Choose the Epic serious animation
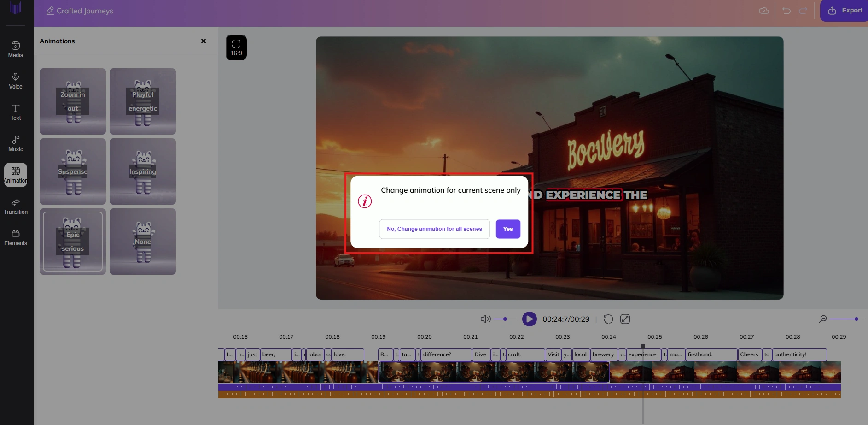 click(73, 242)
